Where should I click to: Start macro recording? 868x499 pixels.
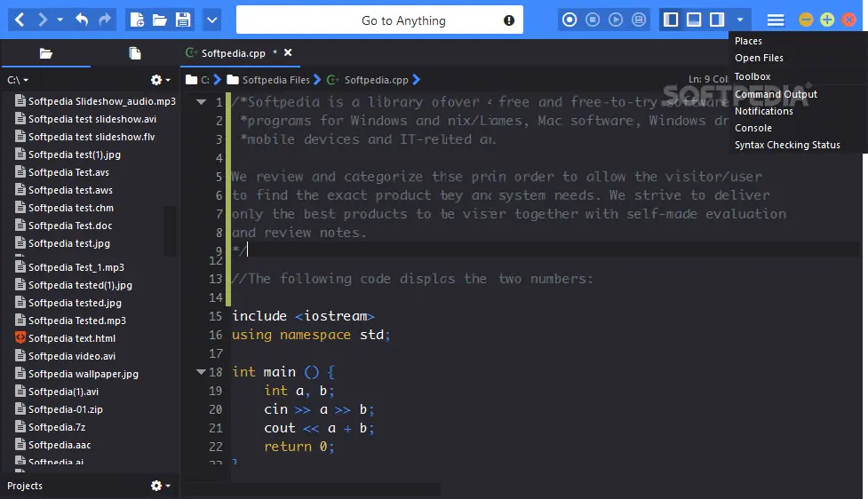569,20
